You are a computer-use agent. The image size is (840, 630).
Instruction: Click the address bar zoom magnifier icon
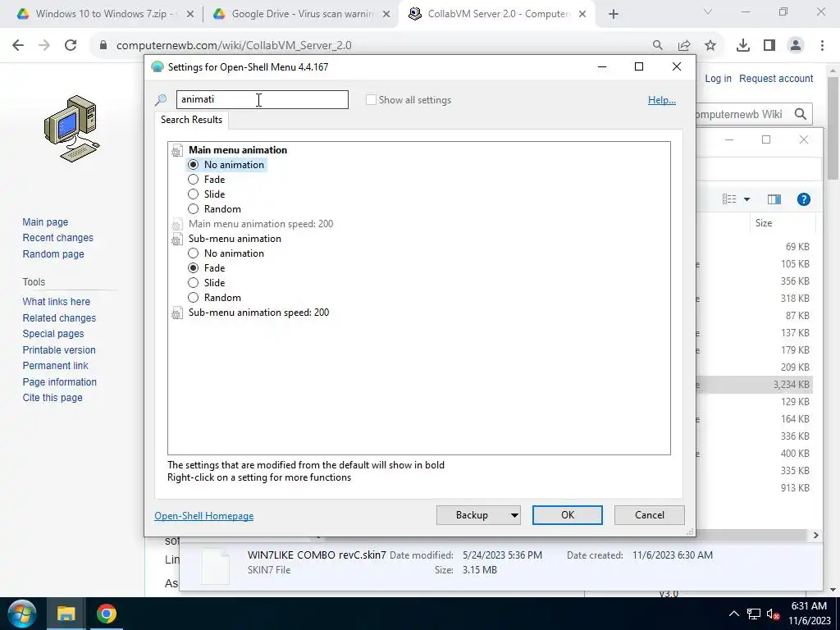[657, 46]
